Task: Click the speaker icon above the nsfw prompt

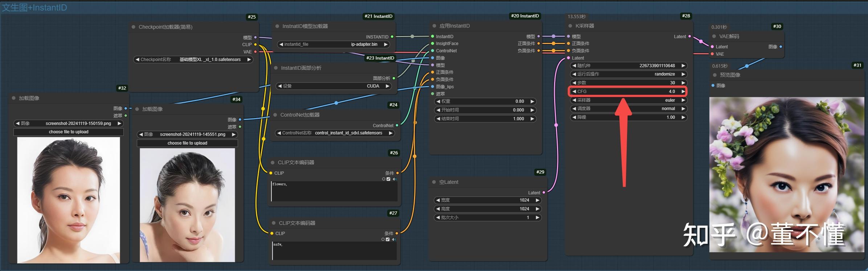Action: (x=394, y=239)
